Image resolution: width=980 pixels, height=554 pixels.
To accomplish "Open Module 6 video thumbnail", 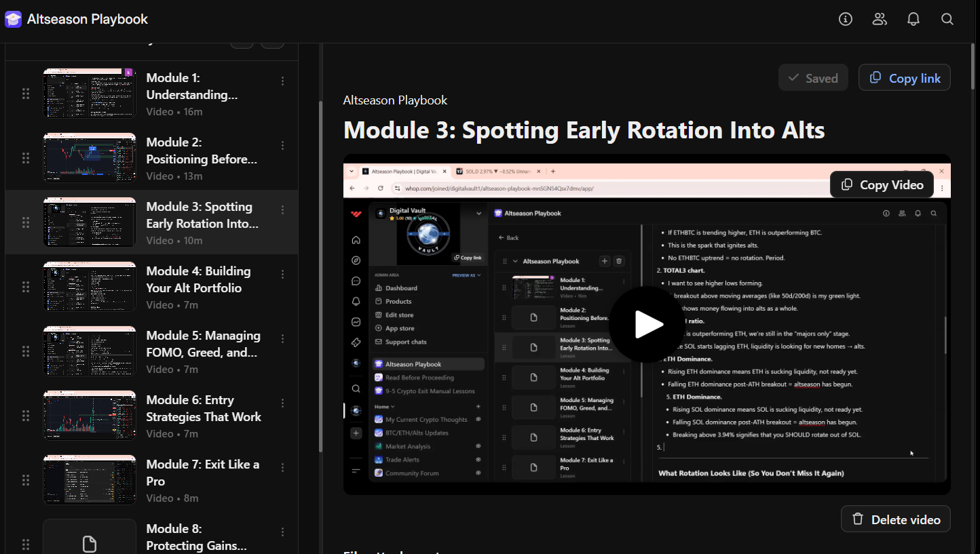I will point(90,416).
